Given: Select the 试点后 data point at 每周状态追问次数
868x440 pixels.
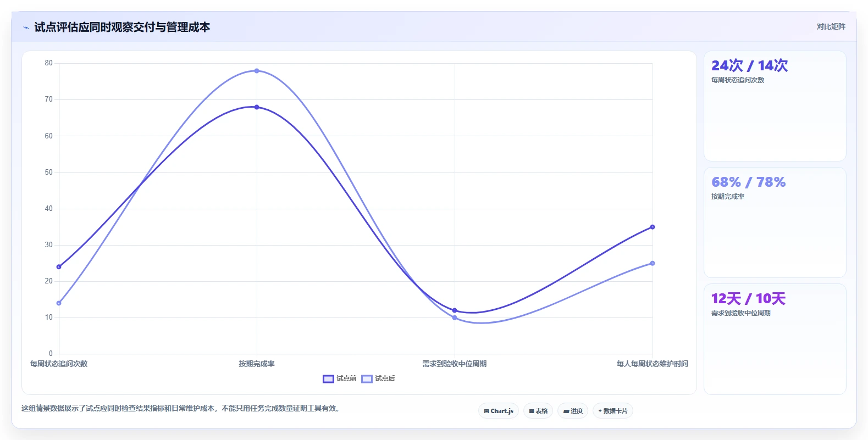Looking at the screenshot, I should pyautogui.click(x=59, y=303).
